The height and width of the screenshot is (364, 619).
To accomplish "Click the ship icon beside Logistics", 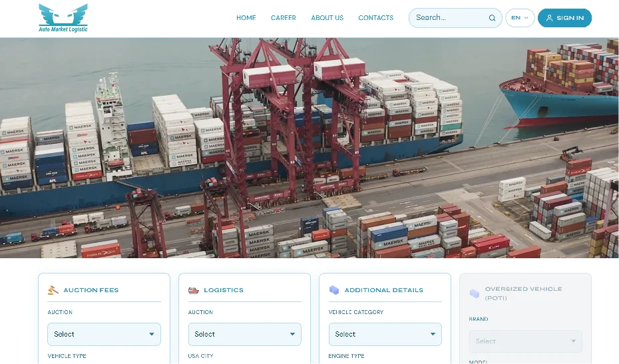I will 194,290.
